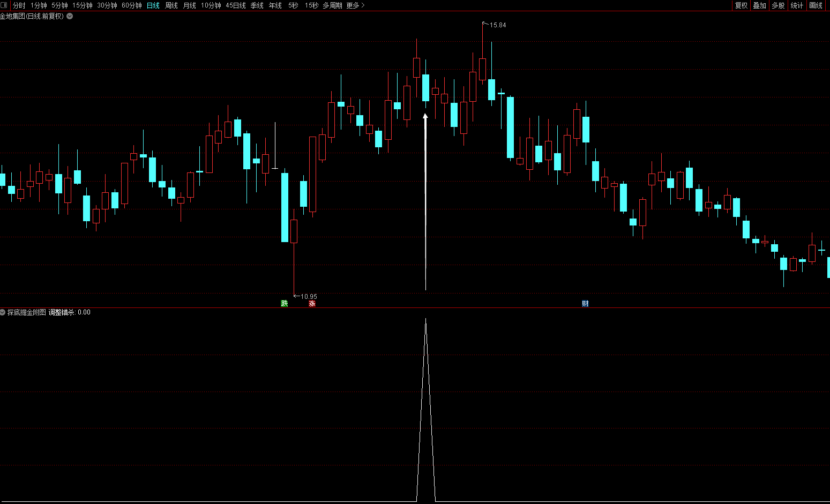This screenshot has height=504, width=830.
Task: Select the 日线 daily period tab
Action: [x=153, y=5]
